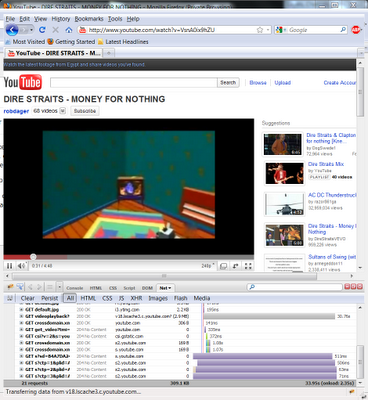Bookmark this page with the star icon
The image size is (368, 400).
tap(260, 30)
